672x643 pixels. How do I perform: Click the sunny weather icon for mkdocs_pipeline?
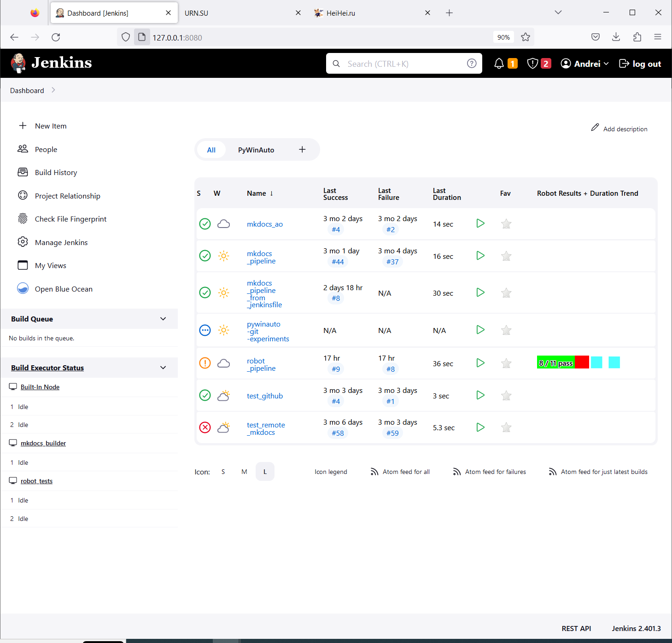click(223, 256)
